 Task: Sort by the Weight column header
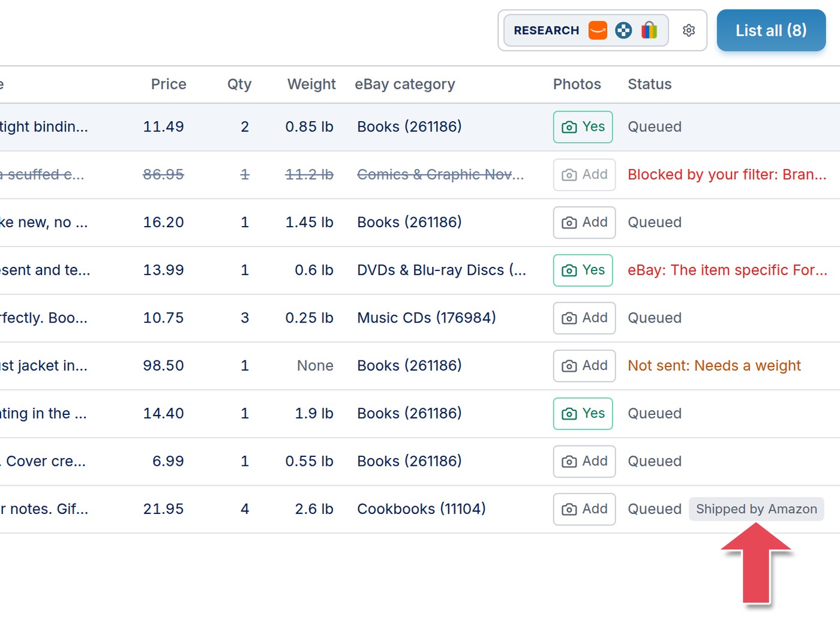(311, 84)
